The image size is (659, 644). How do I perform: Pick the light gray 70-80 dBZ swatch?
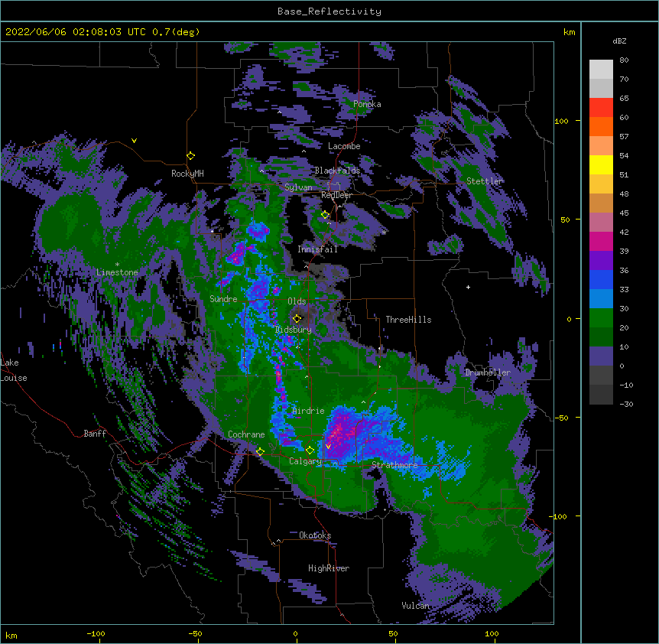pos(601,70)
